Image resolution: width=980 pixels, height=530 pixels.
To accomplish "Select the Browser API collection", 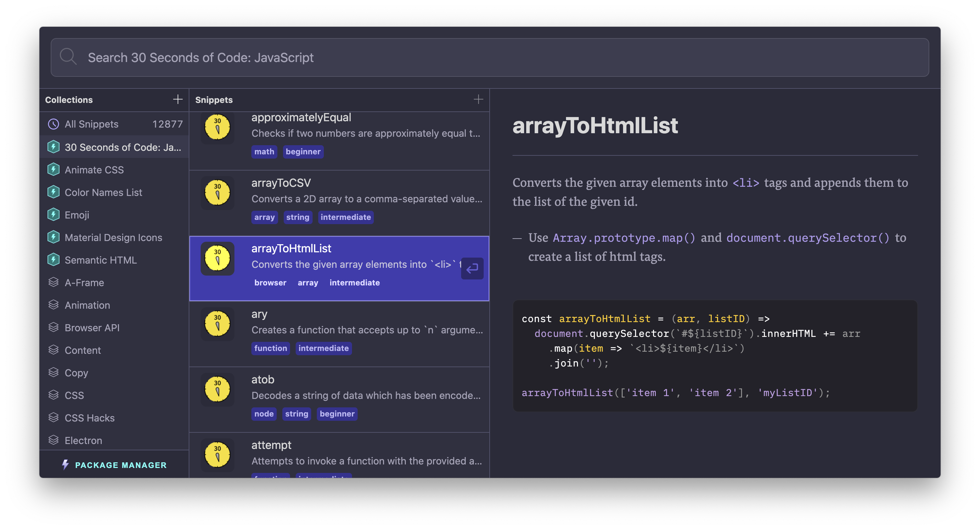I will (x=92, y=327).
